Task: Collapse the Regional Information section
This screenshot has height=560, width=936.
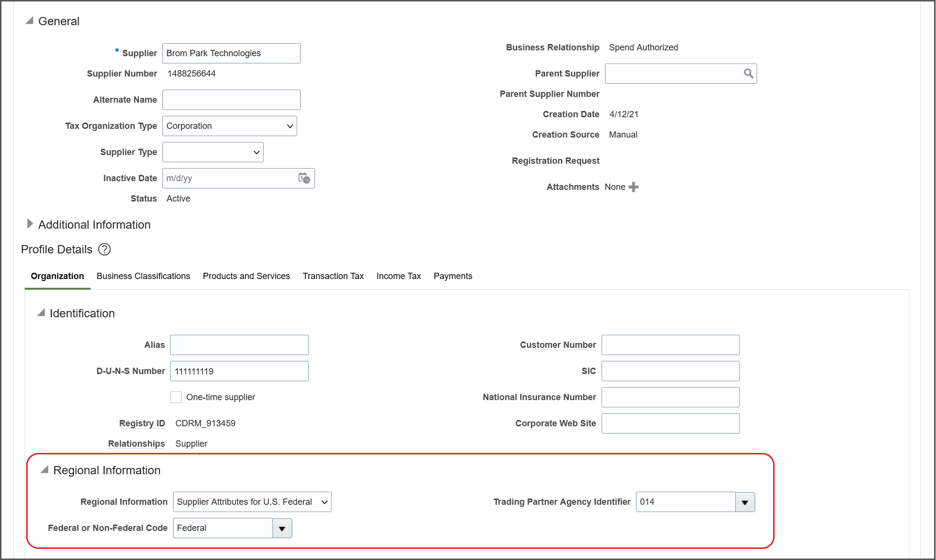Action: (45, 470)
